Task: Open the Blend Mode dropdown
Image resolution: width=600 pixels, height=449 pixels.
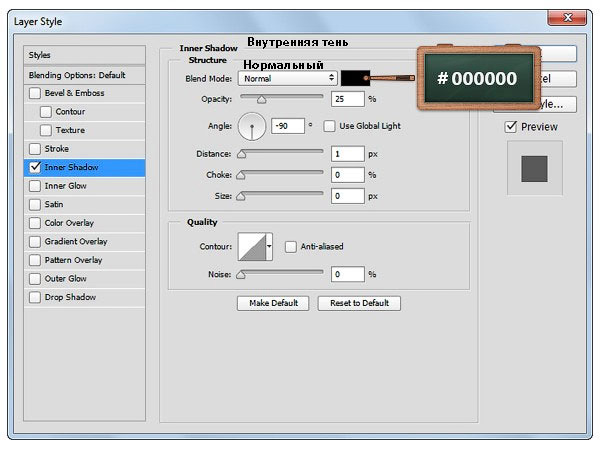Action: [x=288, y=78]
